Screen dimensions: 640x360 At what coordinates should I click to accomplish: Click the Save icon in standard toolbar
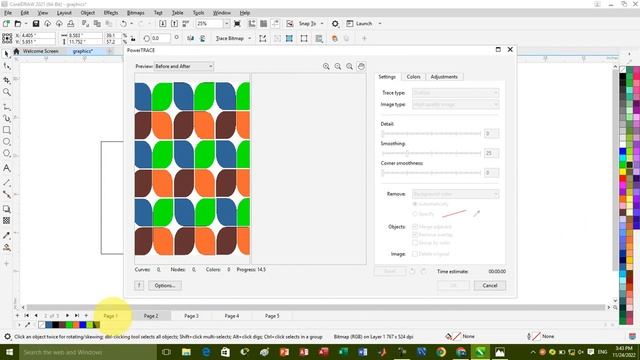tap(36, 24)
